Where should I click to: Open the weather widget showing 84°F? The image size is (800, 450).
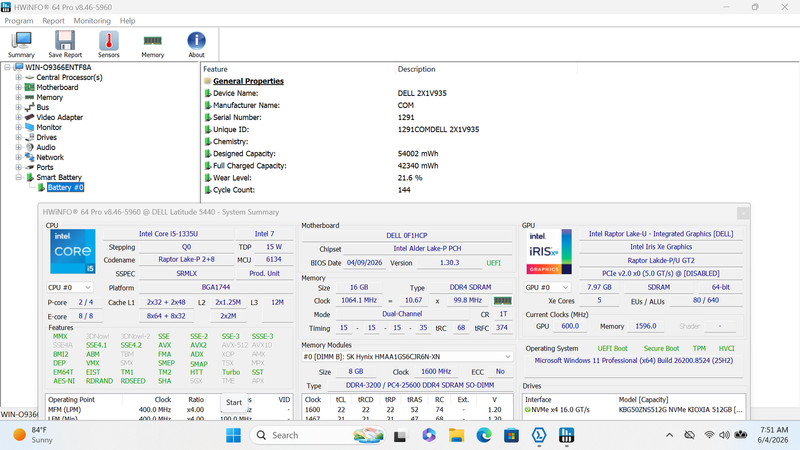(34, 435)
